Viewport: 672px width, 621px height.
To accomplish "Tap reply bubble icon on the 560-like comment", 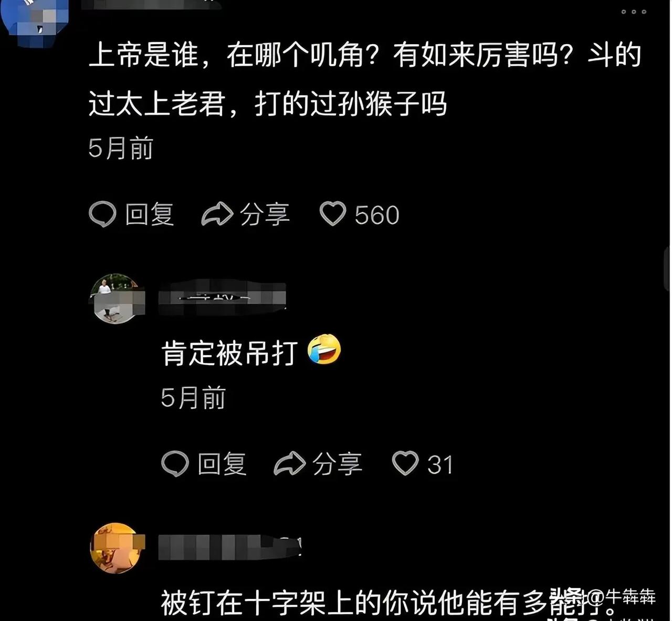I will click(x=102, y=214).
